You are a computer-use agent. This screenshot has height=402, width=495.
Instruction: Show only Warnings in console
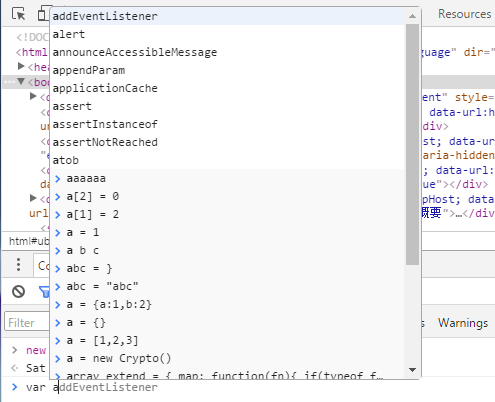(463, 323)
